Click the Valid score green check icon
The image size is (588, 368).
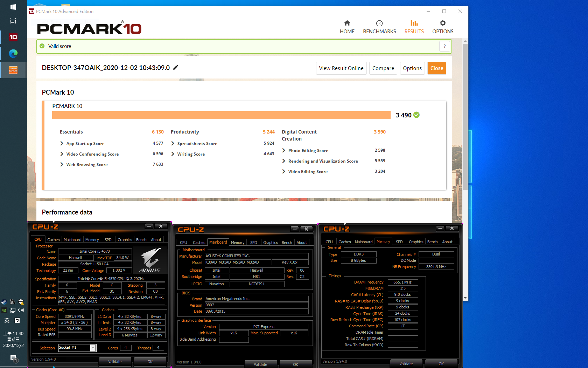pos(42,46)
